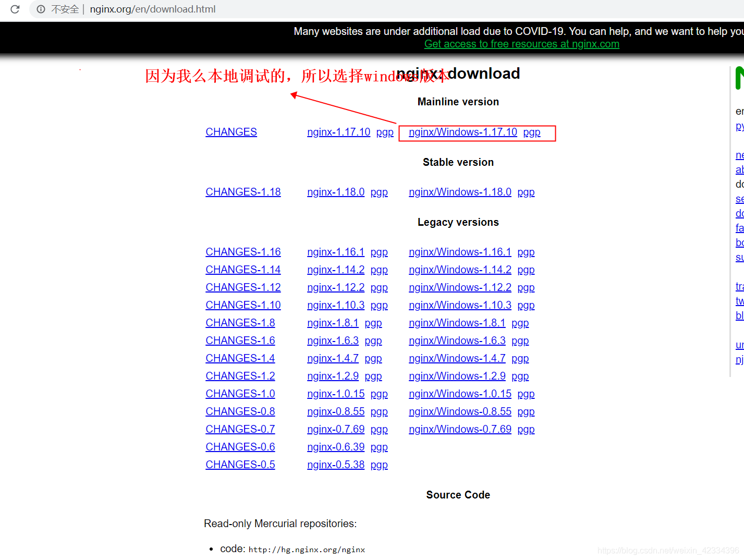
Task: Download nginx/Windows-1.18.0
Action: tap(460, 192)
